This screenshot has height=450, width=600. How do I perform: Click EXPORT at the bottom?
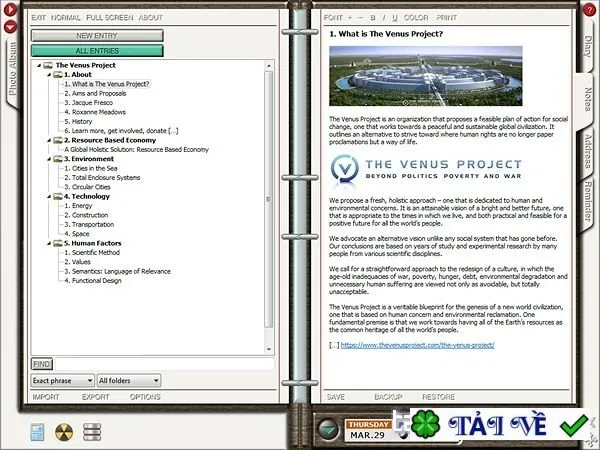tap(95, 397)
